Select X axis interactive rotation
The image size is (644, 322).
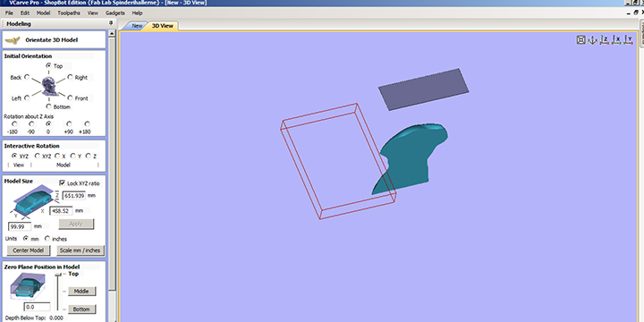click(57, 156)
